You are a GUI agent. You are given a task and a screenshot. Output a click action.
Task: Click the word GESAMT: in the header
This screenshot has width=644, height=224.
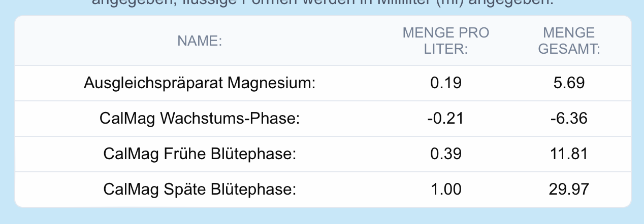point(569,49)
